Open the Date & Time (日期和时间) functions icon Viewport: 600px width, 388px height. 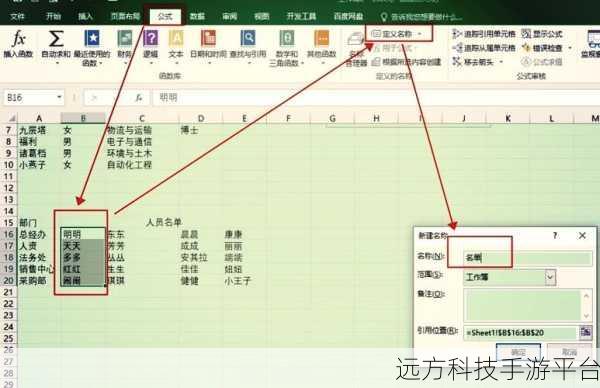[x=209, y=38]
